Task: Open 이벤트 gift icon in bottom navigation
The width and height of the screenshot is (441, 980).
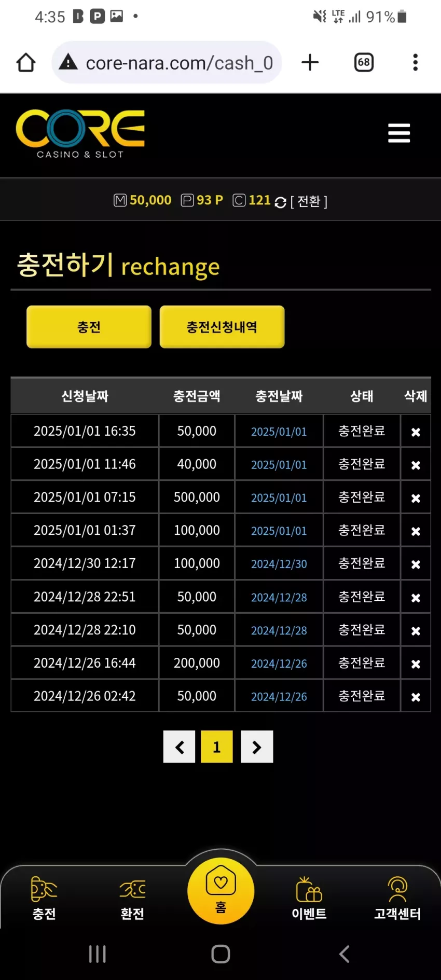Action: click(309, 898)
